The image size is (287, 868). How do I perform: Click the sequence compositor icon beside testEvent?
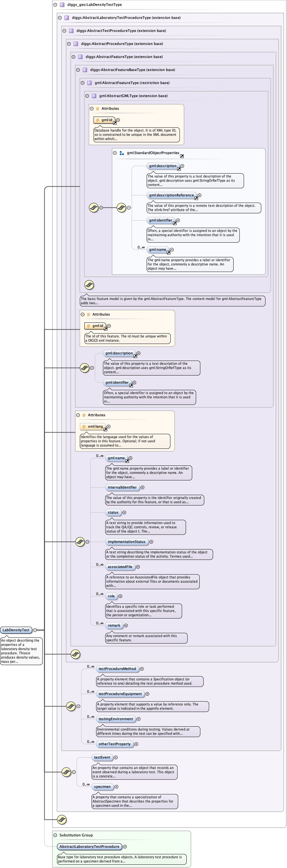(x=66, y=772)
